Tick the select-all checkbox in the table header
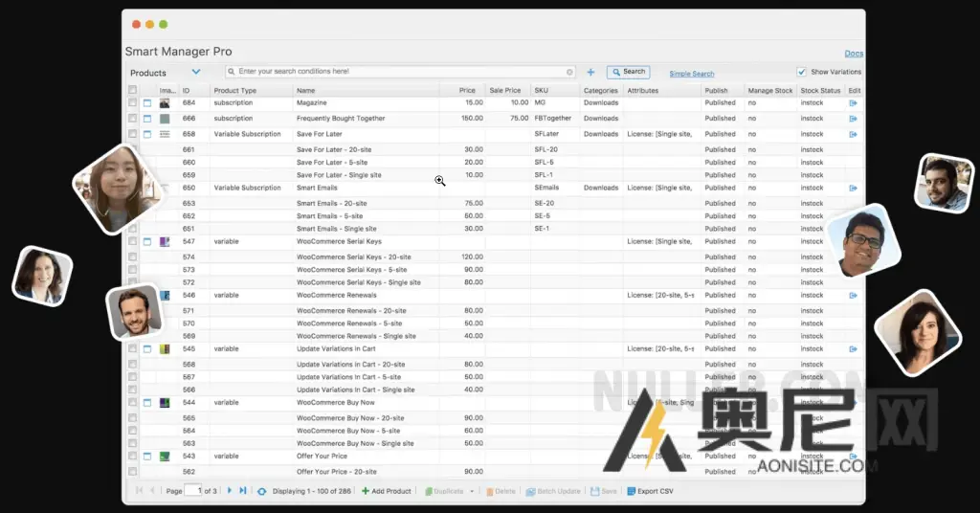 point(132,90)
